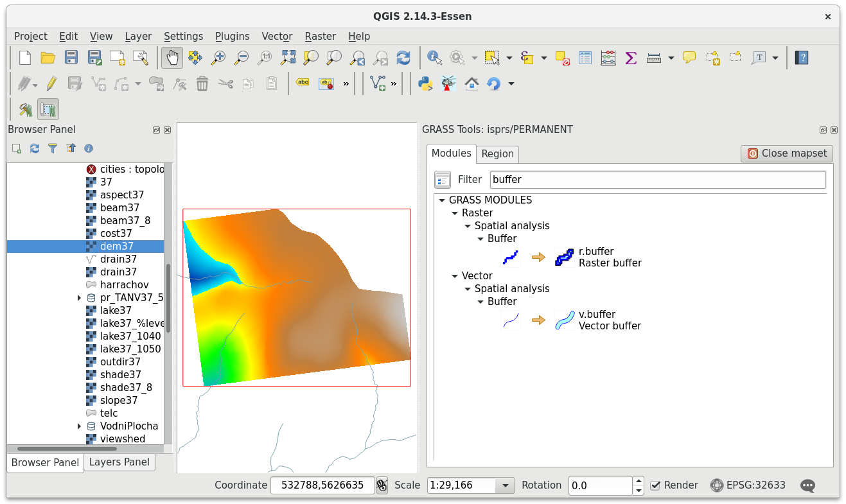Screen dimensions: 846x504
Task: Open the text annotation dropdown arrow
Action: (x=775, y=58)
